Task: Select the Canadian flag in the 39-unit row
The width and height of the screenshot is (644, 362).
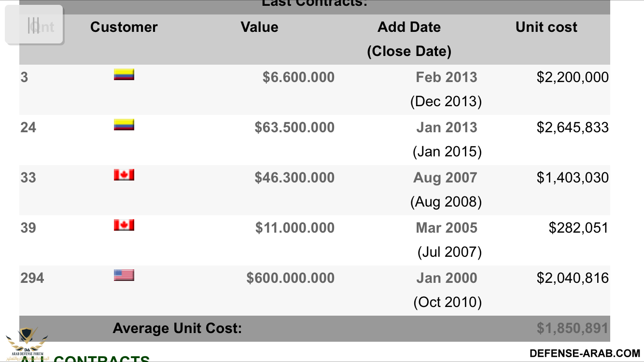Action: click(x=124, y=225)
